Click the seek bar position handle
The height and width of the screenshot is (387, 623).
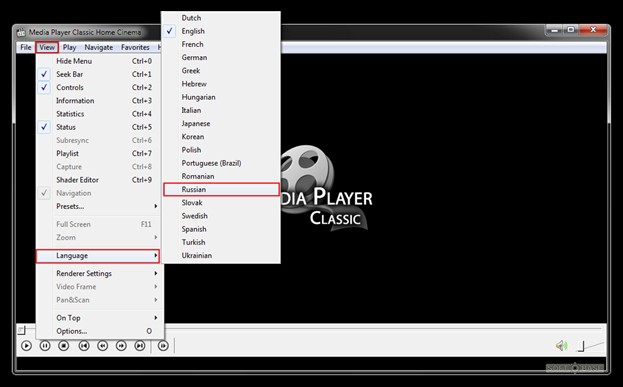click(21, 330)
